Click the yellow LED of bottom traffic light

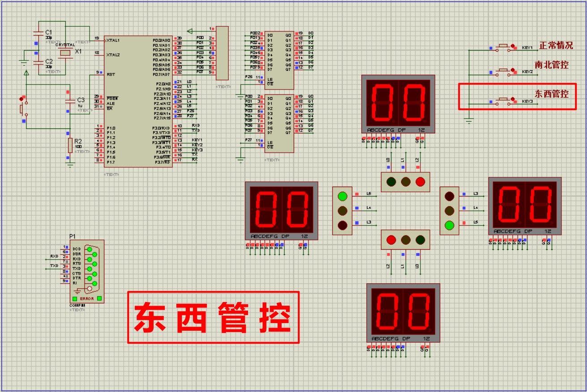tap(406, 240)
